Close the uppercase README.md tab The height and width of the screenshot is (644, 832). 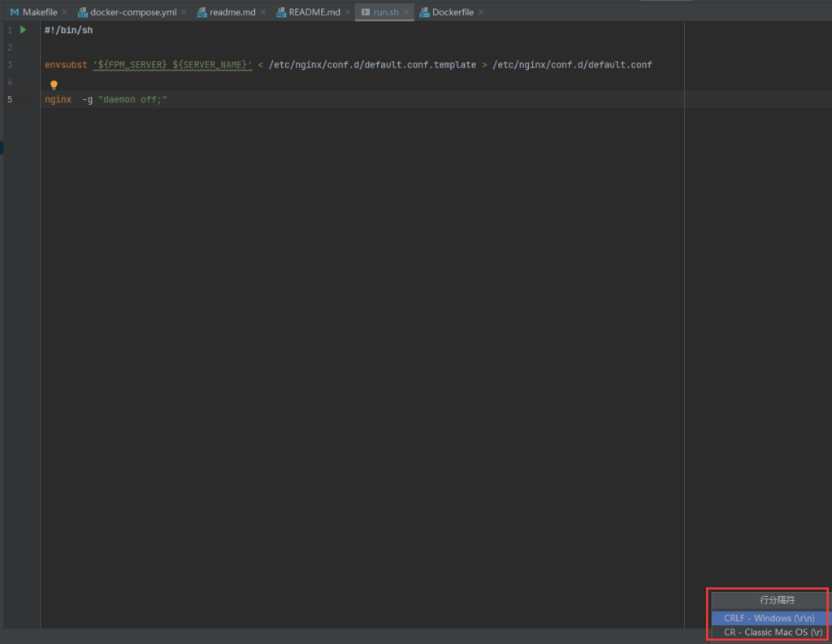click(x=347, y=12)
